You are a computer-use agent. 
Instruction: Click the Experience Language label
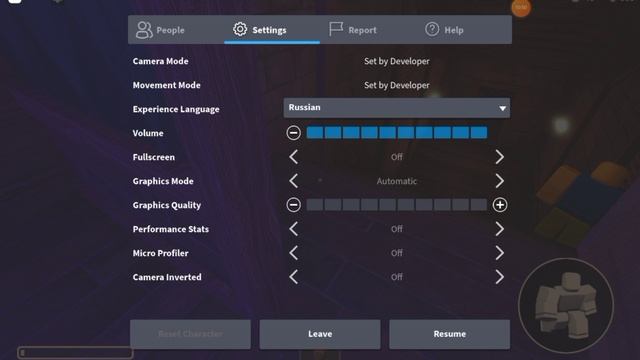pos(176,109)
